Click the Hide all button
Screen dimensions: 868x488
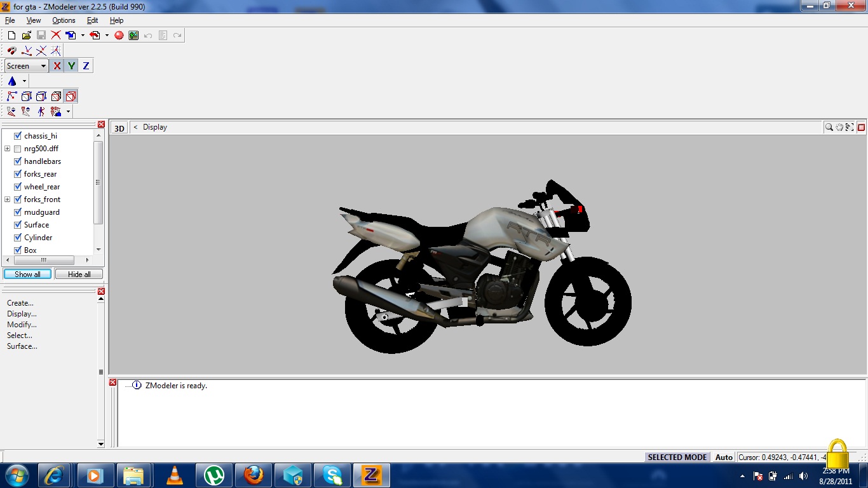(x=78, y=274)
